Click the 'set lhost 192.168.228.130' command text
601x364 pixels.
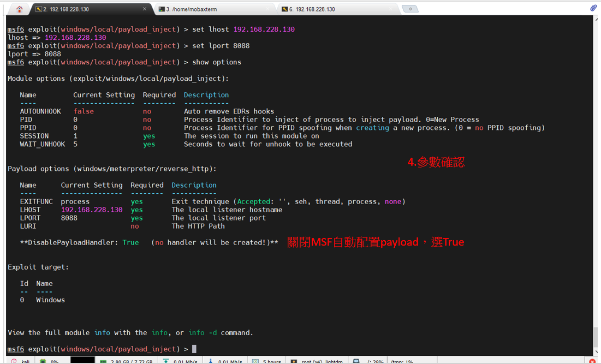pos(243,29)
